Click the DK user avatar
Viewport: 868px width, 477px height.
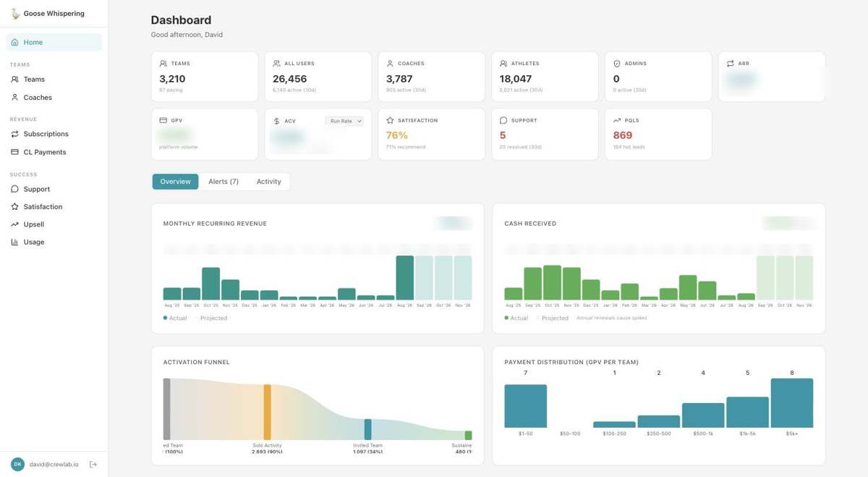point(17,464)
